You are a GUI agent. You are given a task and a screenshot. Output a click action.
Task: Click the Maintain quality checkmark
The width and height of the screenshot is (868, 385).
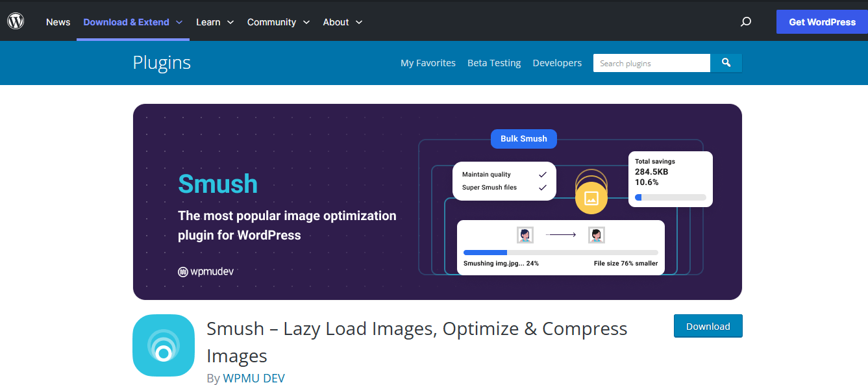pyautogui.click(x=543, y=174)
